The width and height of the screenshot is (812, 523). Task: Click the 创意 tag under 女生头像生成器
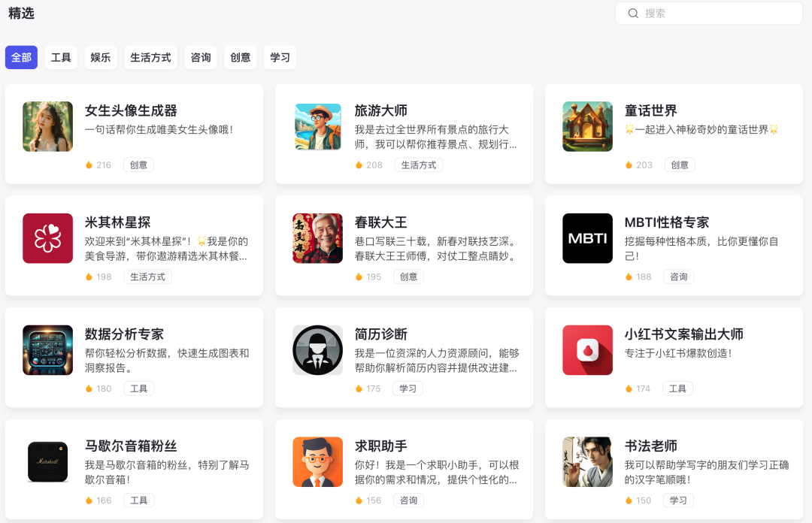click(138, 165)
